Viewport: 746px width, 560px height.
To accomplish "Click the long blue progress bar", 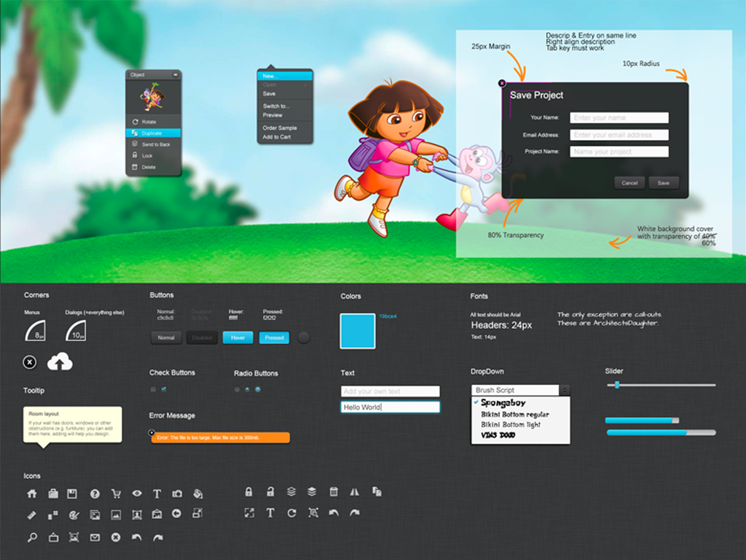I will coord(661,433).
